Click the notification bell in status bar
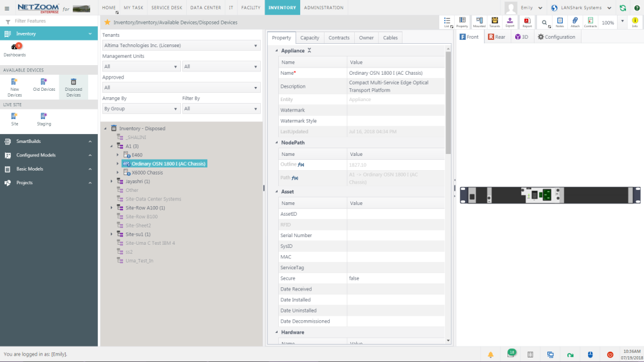The width and height of the screenshot is (644, 362). point(490,355)
